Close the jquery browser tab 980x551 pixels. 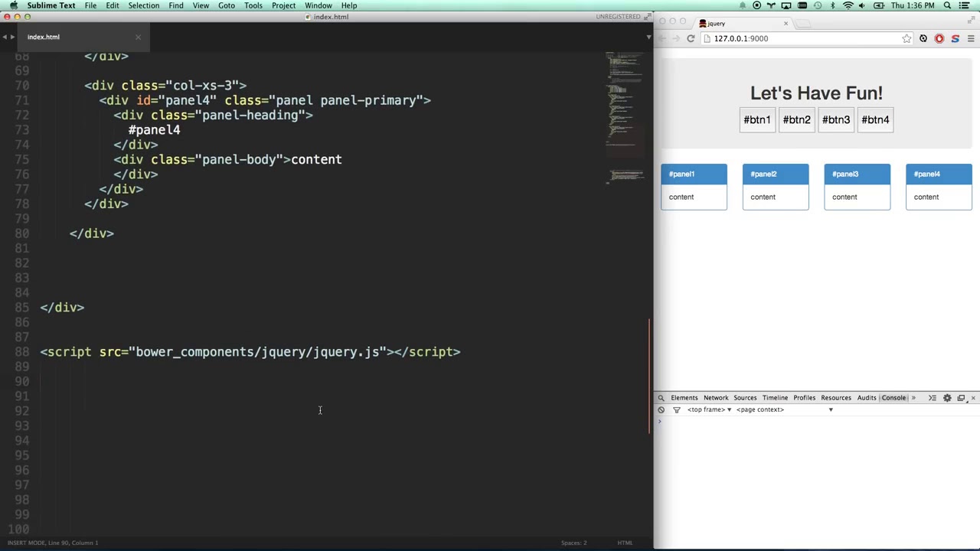click(786, 24)
